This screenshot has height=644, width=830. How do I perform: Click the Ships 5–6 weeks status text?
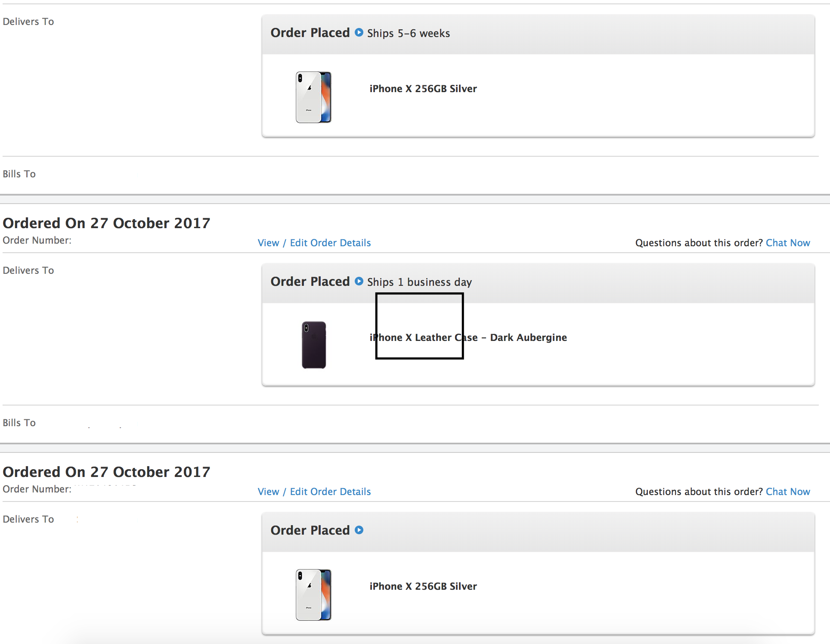[x=409, y=33]
